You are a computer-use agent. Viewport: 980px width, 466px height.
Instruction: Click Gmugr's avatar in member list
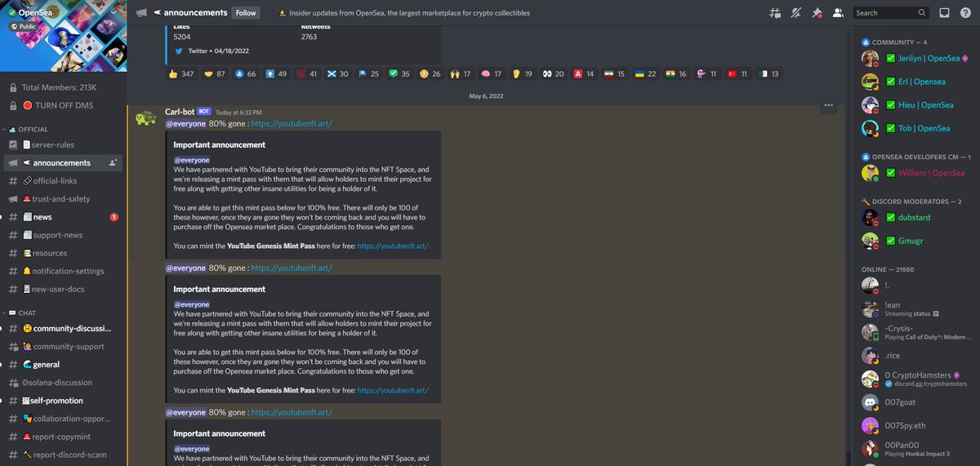871,241
